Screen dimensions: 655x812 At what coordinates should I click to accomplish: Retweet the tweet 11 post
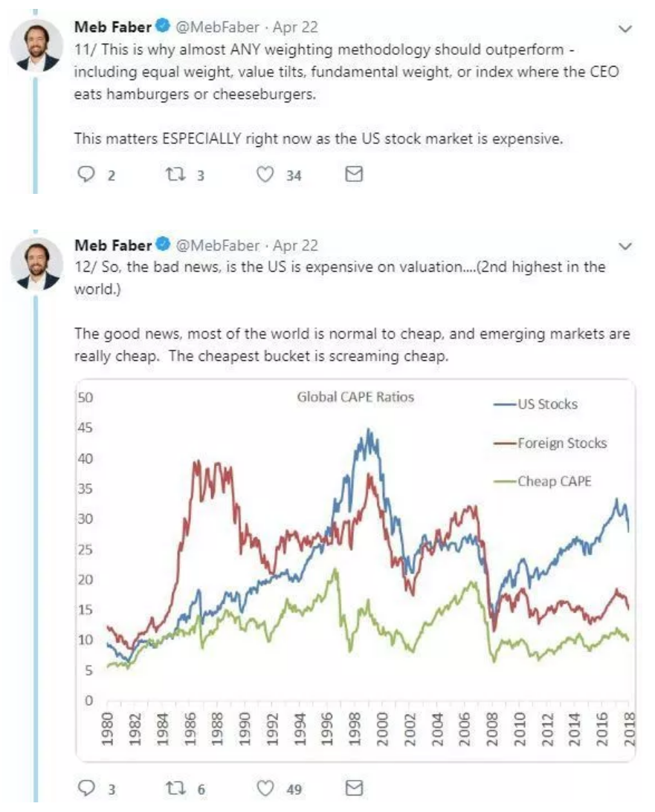click(175, 174)
